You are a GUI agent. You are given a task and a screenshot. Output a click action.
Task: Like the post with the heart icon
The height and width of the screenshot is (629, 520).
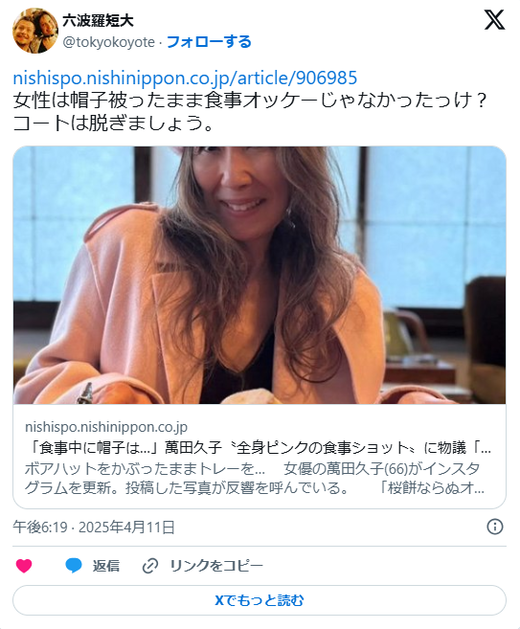(x=24, y=566)
